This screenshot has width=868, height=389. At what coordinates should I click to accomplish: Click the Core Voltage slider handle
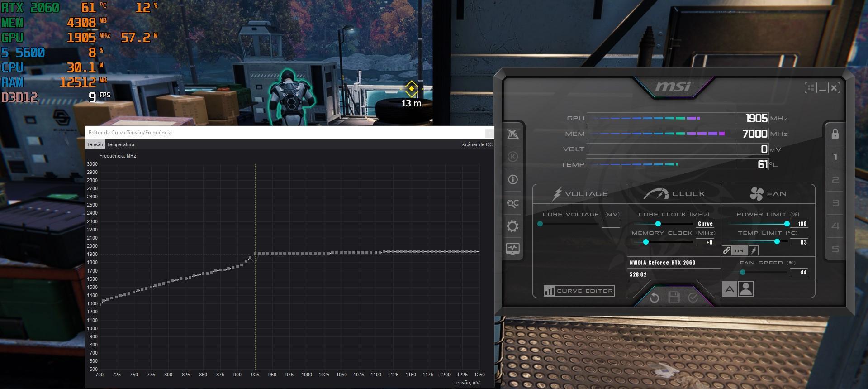point(540,224)
